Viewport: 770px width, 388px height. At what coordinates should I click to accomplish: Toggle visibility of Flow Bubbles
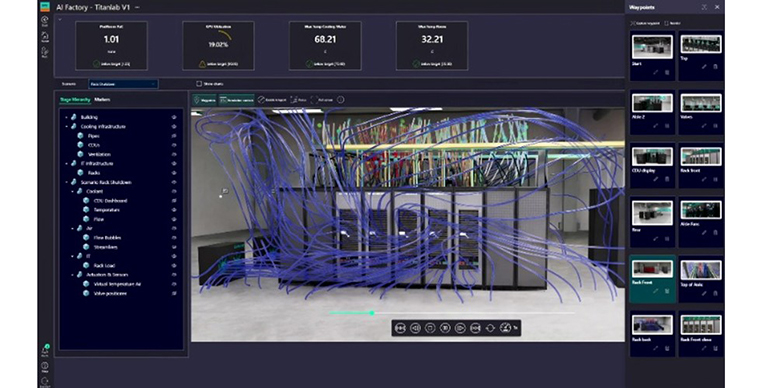tap(174, 238)
